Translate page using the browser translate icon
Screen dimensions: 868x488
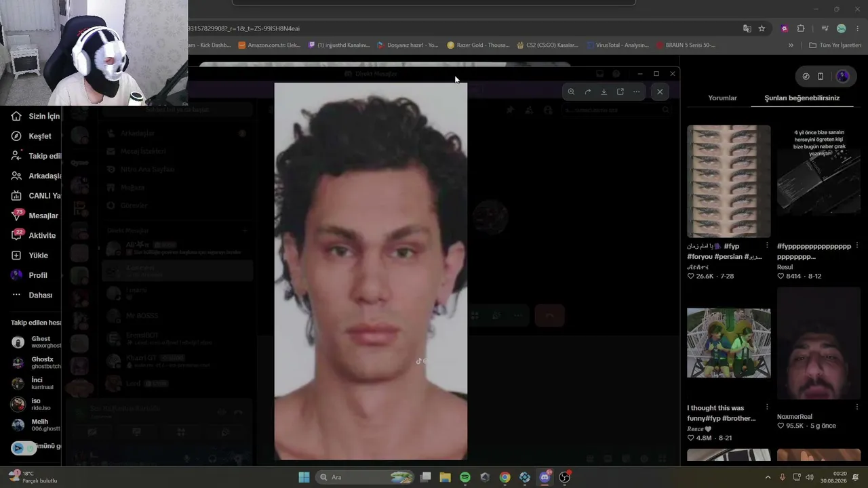[x=747, y=28]
